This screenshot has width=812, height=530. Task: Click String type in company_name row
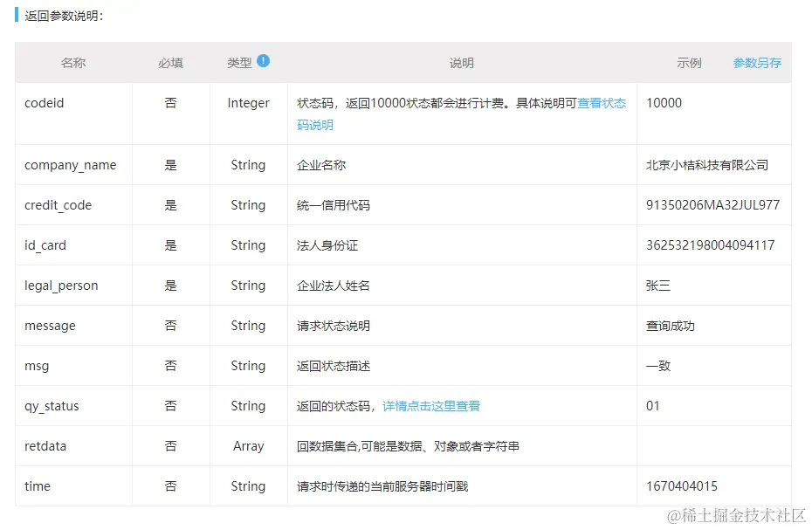(x=249, y=165)
